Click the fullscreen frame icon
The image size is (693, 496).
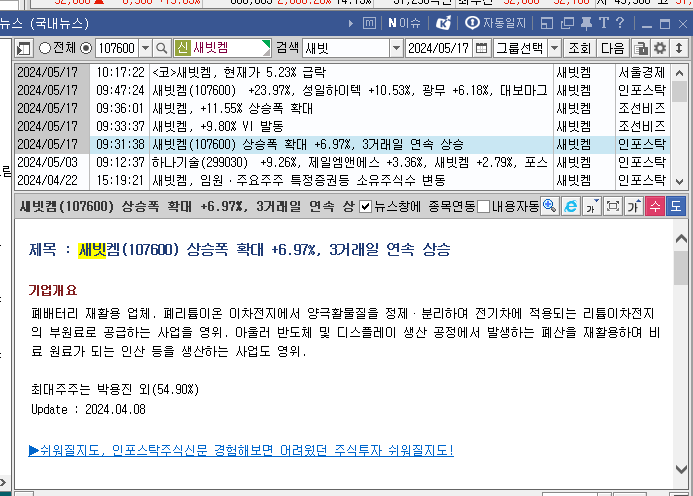pyautogui.click(x=613, y=206)
